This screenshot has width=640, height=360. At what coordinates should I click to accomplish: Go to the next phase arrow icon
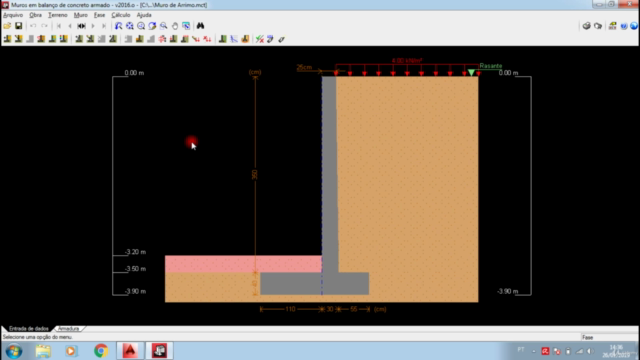tap(93, 26)
